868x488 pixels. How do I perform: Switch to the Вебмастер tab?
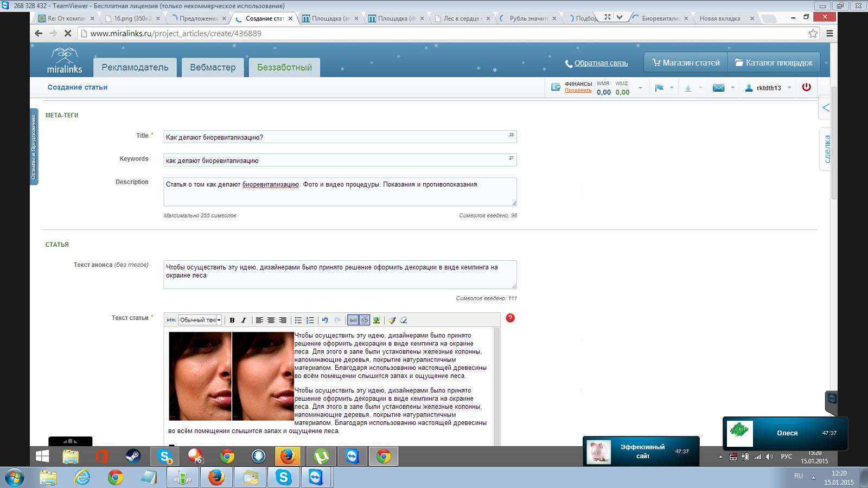pyautogui.click(x=213, y=67)
